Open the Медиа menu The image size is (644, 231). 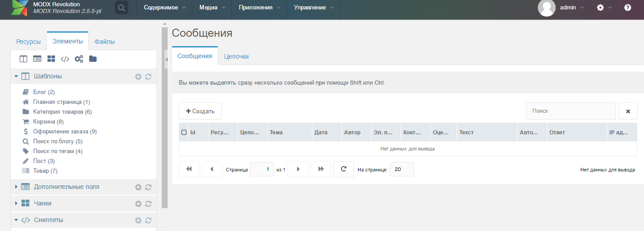(x=212, y=8)
